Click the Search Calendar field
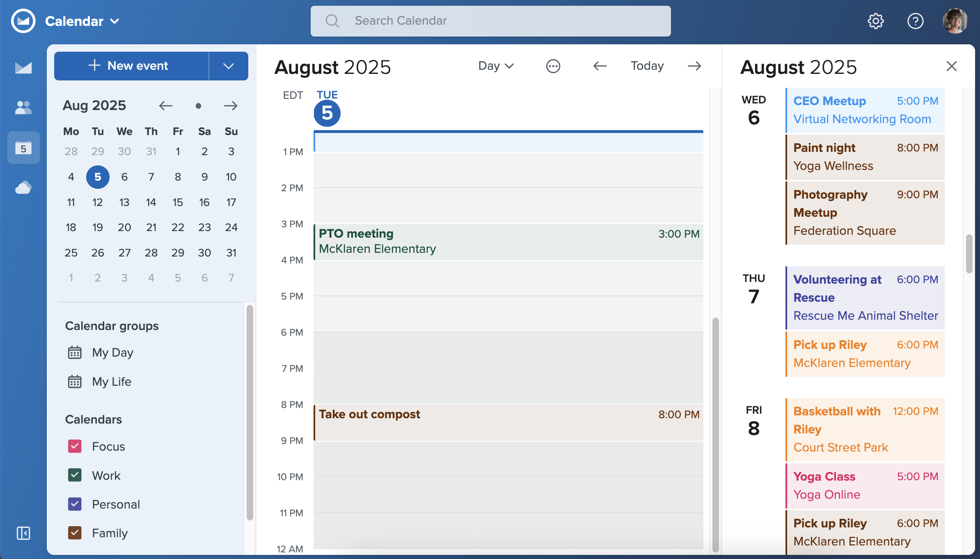The height and width of the screenshot is (559, 980). pyautogui.click(x=490, y=21)
